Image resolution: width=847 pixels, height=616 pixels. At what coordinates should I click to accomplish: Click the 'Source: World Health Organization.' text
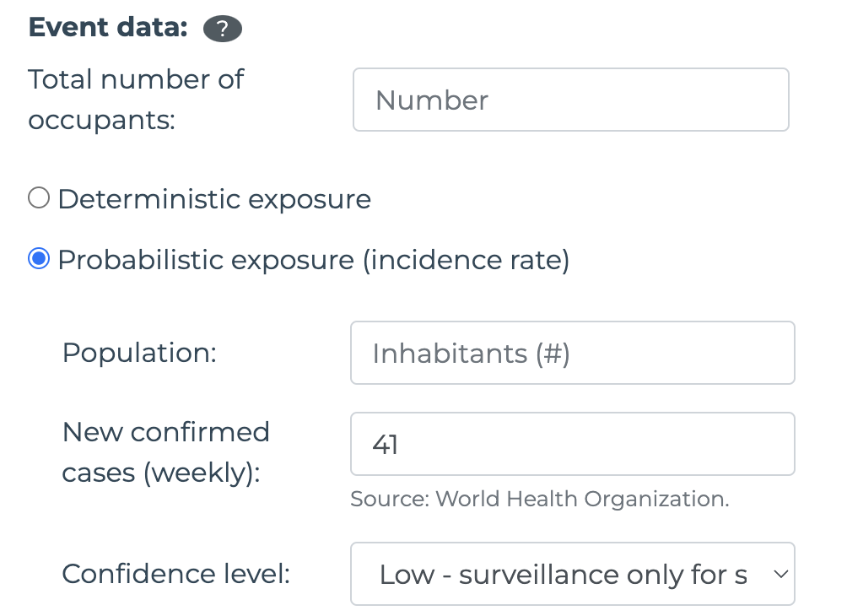(540, 499)
